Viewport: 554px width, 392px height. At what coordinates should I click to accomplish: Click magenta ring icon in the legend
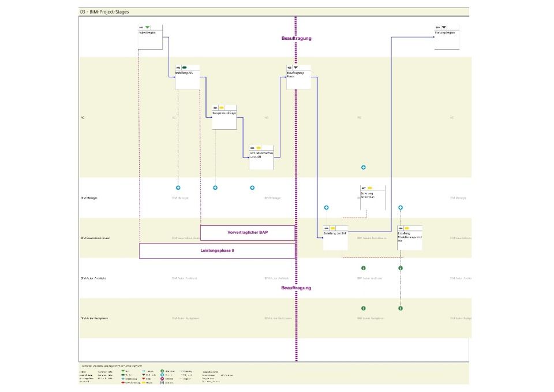[x=162, y=379]
